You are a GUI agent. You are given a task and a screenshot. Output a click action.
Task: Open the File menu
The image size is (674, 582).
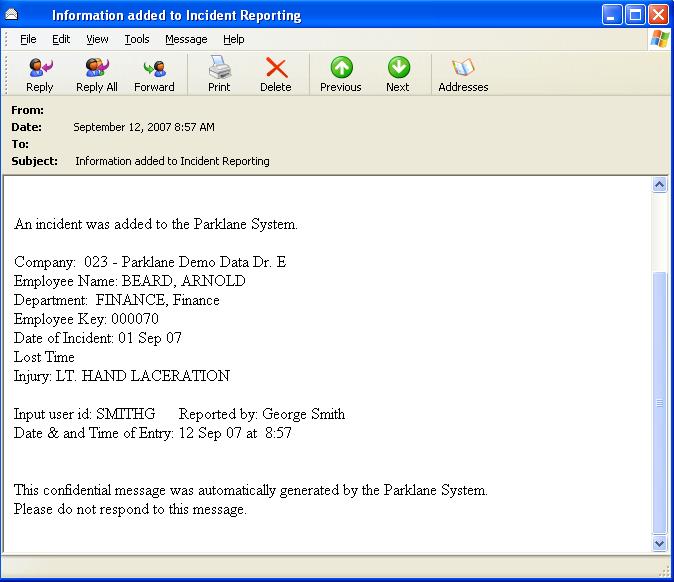28,39
